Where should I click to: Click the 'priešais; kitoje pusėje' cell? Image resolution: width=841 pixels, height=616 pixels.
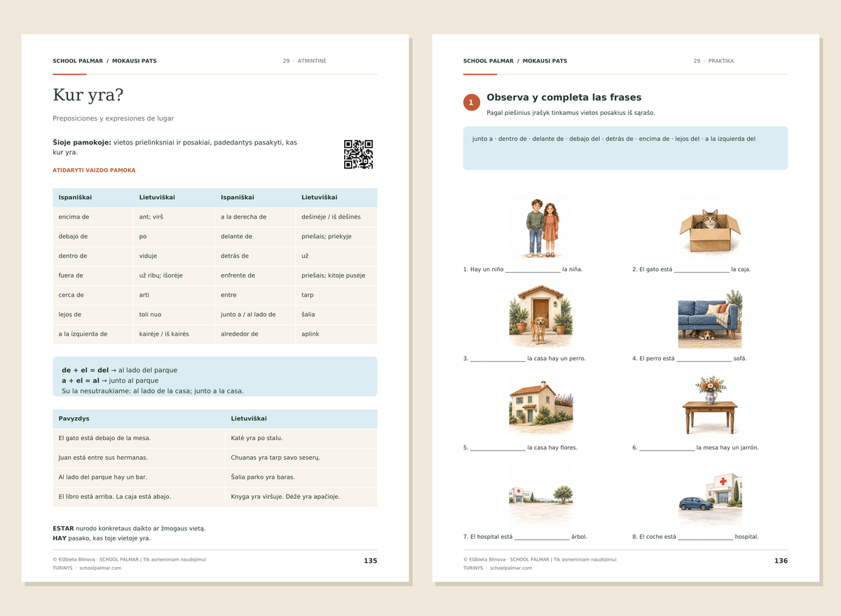[x=336, y=276]
